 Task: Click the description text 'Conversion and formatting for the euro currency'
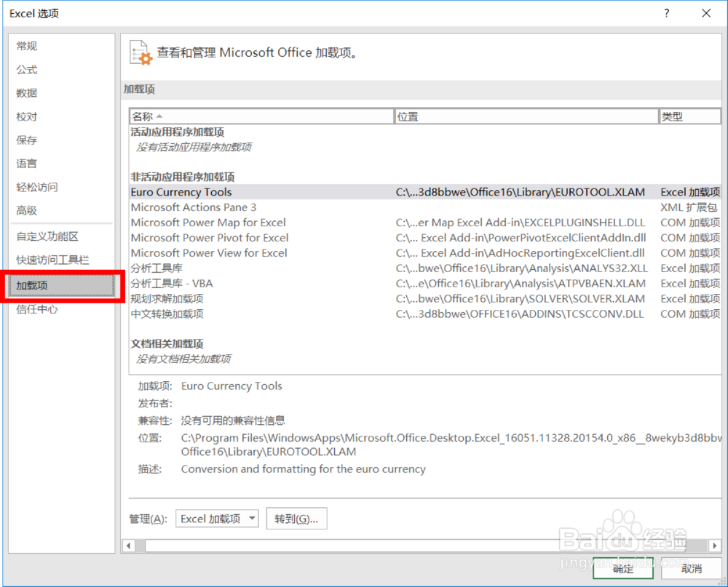pos(303,469)
